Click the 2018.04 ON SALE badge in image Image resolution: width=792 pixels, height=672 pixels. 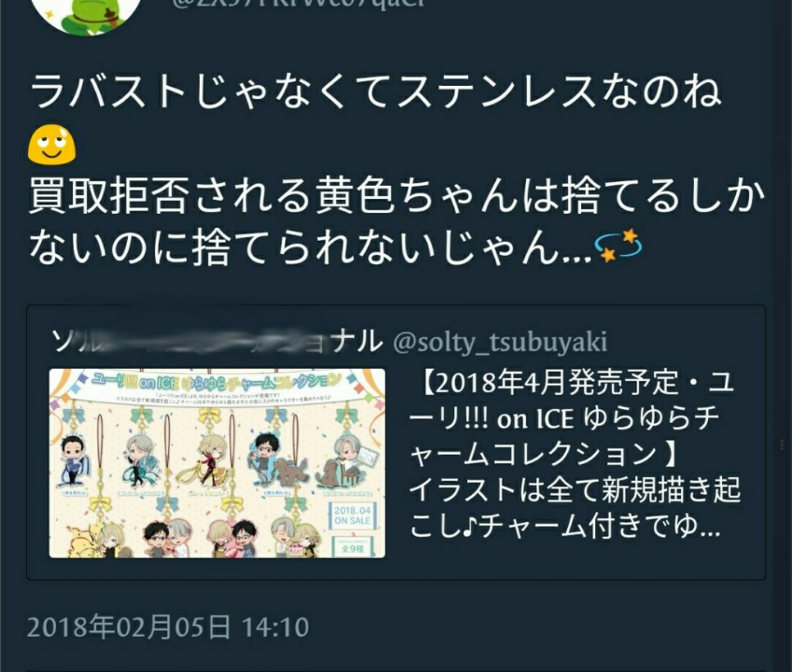pyautogui.click(x=353, y=515)
